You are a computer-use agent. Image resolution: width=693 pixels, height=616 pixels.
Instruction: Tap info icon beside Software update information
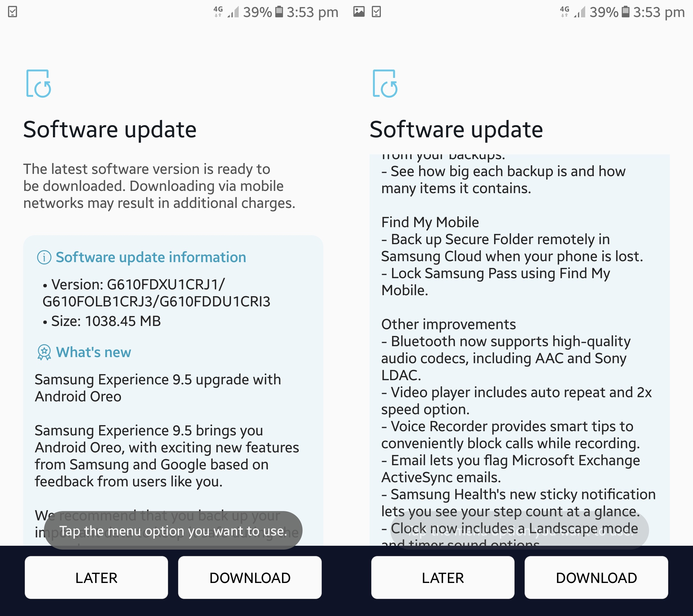[44, 258]
